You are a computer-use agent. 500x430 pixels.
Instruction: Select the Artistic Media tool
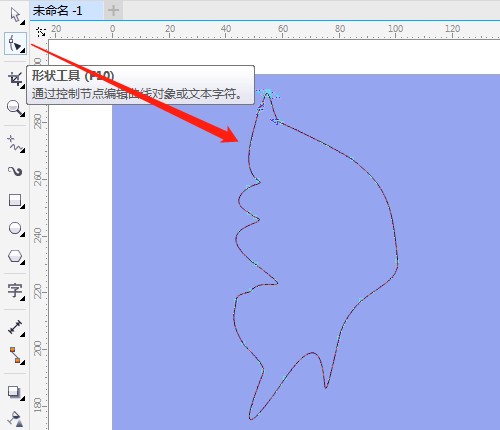[x=15, y=171]
